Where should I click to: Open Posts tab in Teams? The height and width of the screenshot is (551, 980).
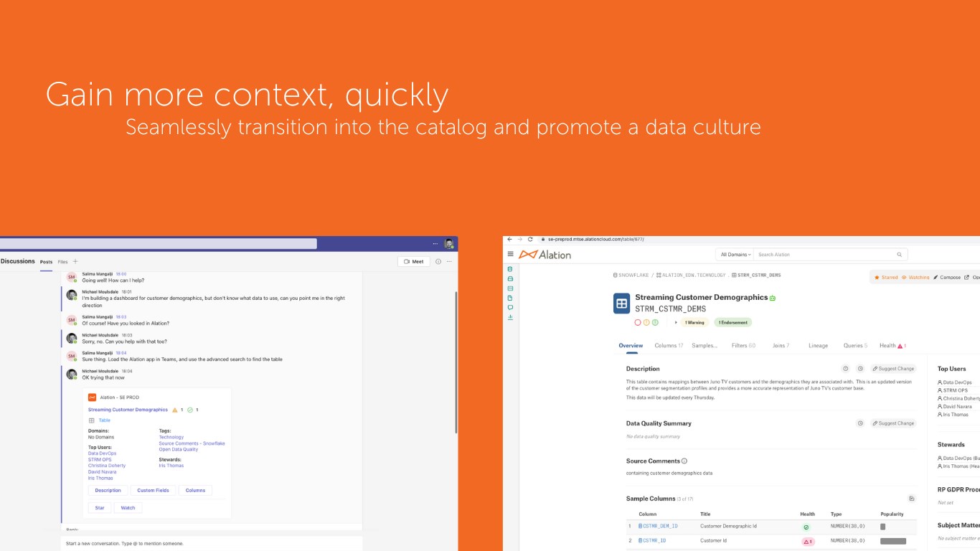(x=46, y=262)
